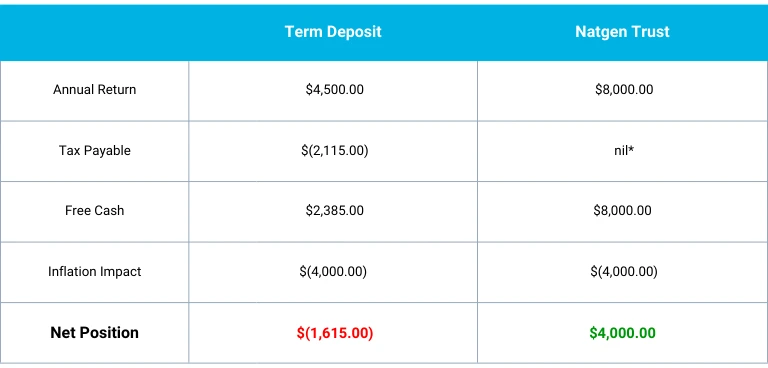Image resolution: width=768 pixels, height=368 pixels.
Task: Click the green $4,000.00 net position
Action: coord(623,333)
